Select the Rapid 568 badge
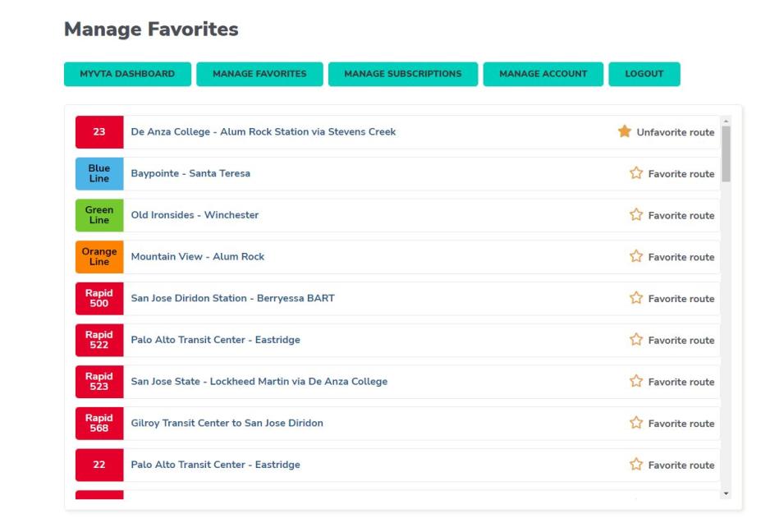Screen dimensions: 770x532 [x=99, y=424]
